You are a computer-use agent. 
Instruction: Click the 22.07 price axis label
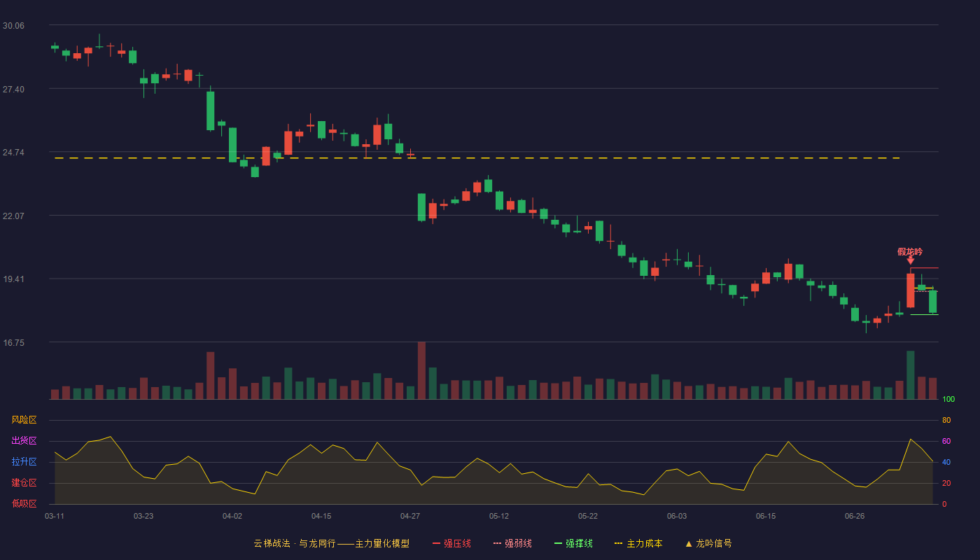pyautogui.click(x=13, y=216)
